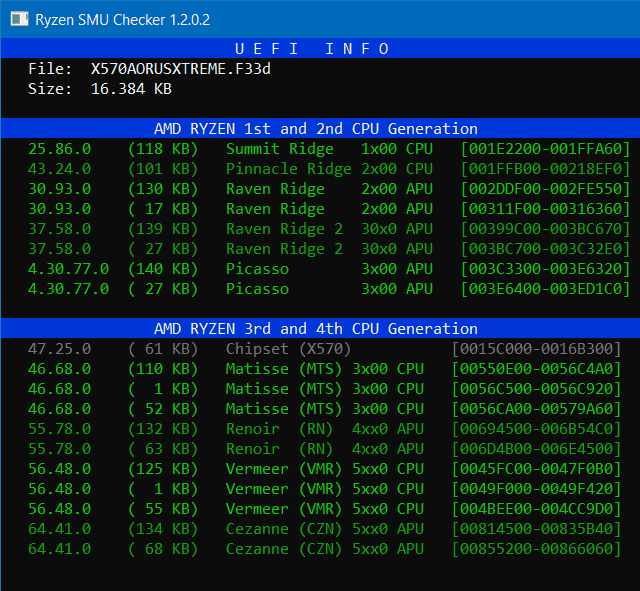Select address range [003E6400-003ED1C0]
Viewport: 640px width, 591px height.
545,289
